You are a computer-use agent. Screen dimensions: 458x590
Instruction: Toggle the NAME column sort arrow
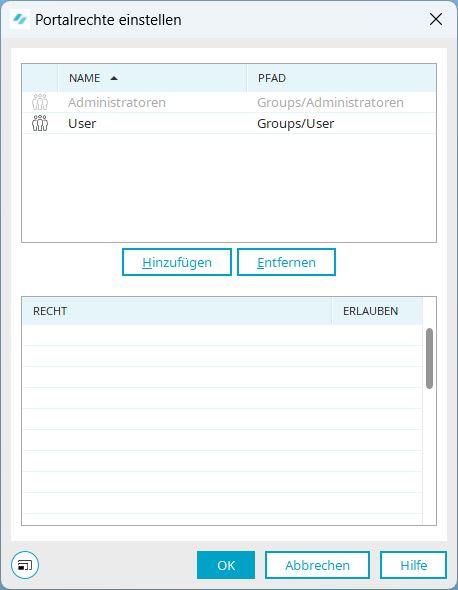[114, 78]
